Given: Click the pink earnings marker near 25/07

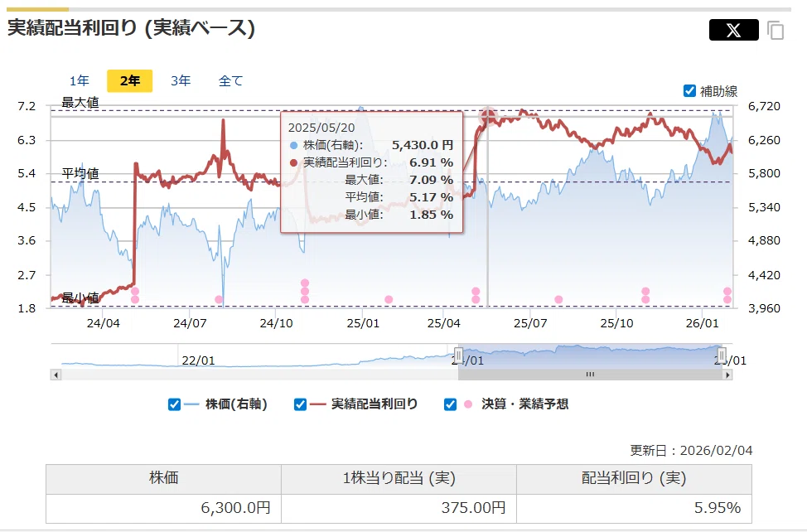Looking at the screenshot, I should coord(558,299).
